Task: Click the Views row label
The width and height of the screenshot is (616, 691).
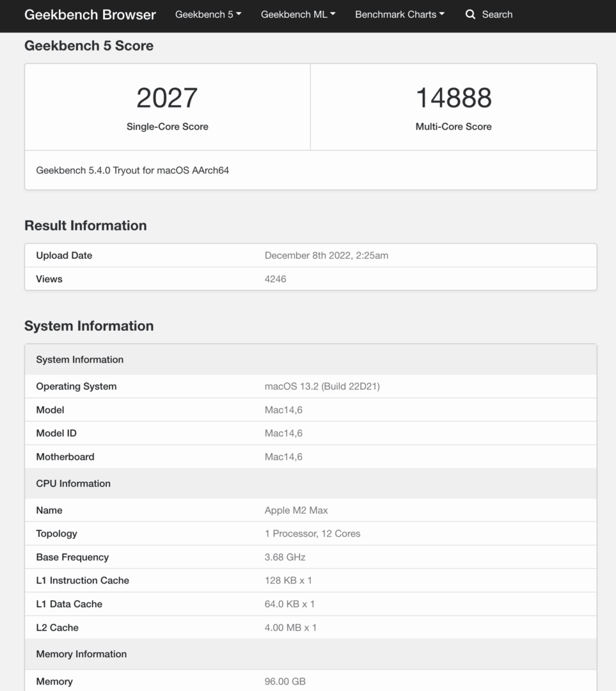Action: (49, 279)
